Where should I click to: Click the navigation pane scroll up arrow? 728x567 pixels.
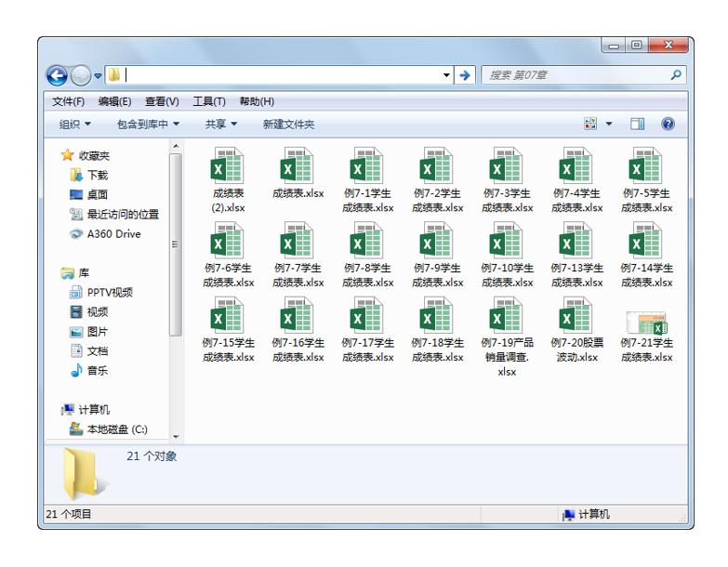click(x=176, y=146)
